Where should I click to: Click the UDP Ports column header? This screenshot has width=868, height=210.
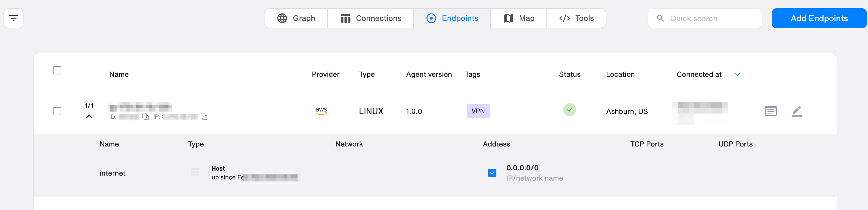pos(735,144)
